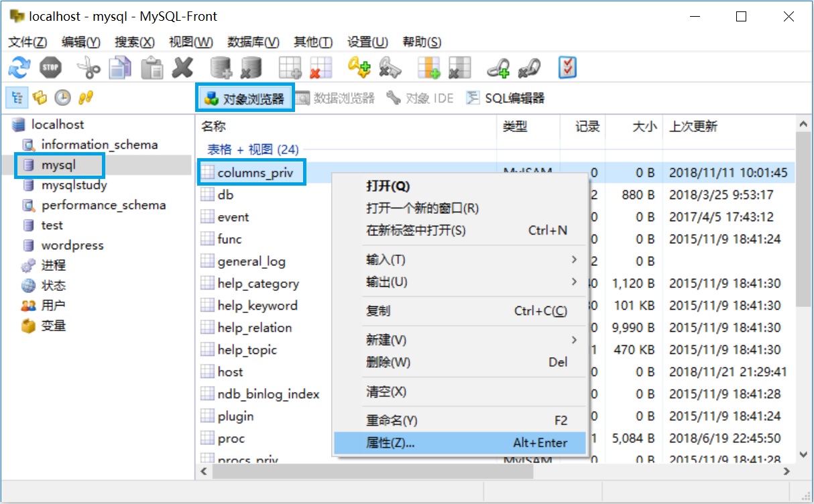
Task: Click the clipboard paste icon
Action: click(x=152, y=67)
